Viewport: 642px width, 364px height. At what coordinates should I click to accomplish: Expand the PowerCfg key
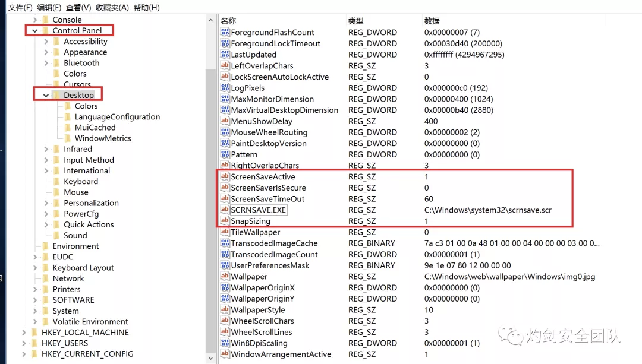46,214
